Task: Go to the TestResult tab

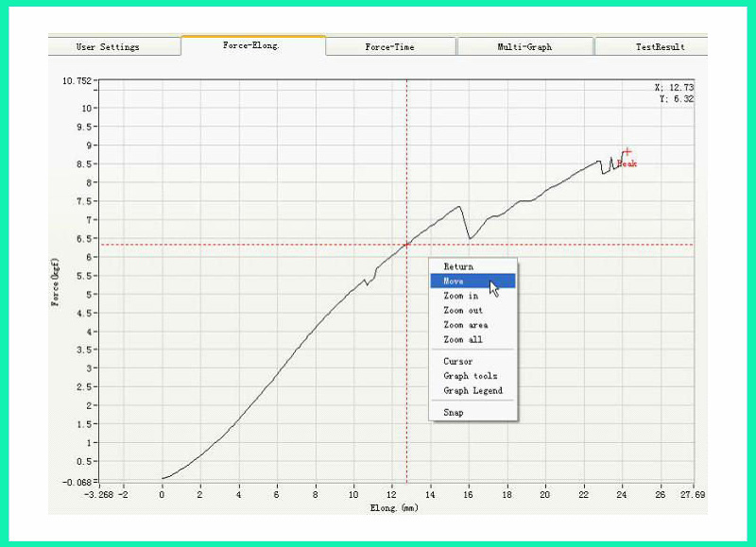Action: (659, 46)
